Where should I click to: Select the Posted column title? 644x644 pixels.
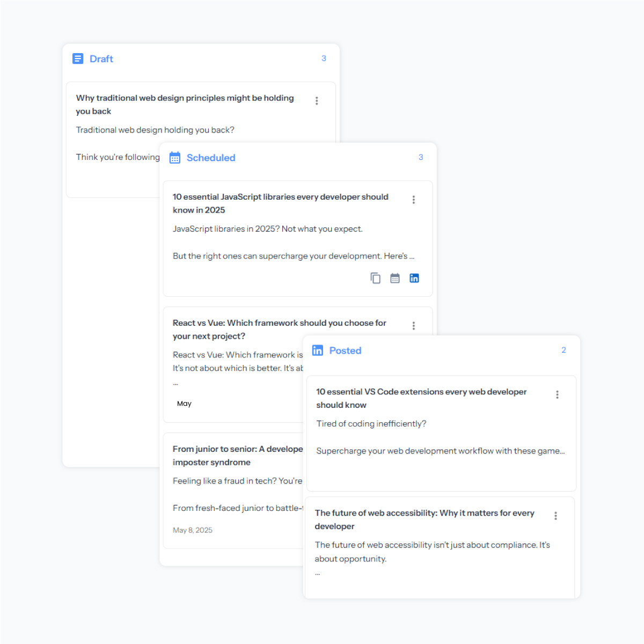345,350
